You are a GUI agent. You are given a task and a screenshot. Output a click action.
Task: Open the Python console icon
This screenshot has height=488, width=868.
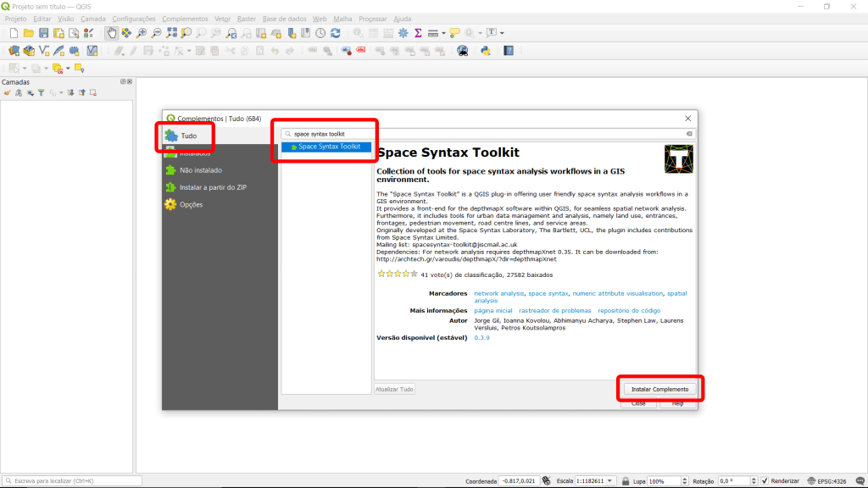pyautogui.click(x=486, y=51)
